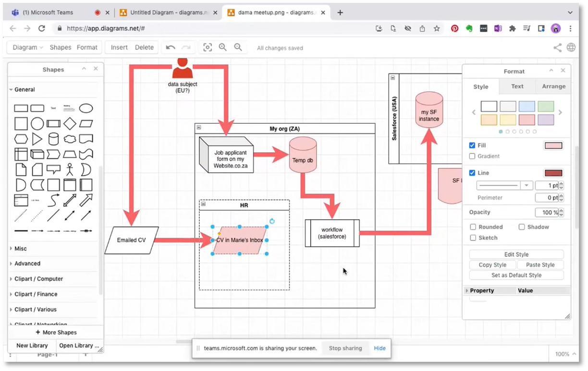Pick the parallelogram shape in General
This screenshot has width=588, height=371.
[x=86, y=124]
